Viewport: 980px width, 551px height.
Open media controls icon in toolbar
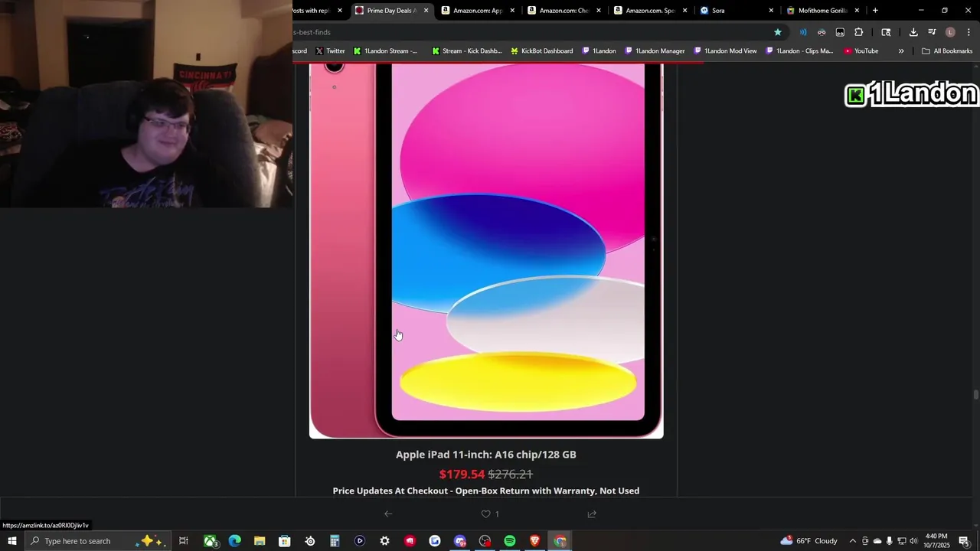click(x=932, y=32)
